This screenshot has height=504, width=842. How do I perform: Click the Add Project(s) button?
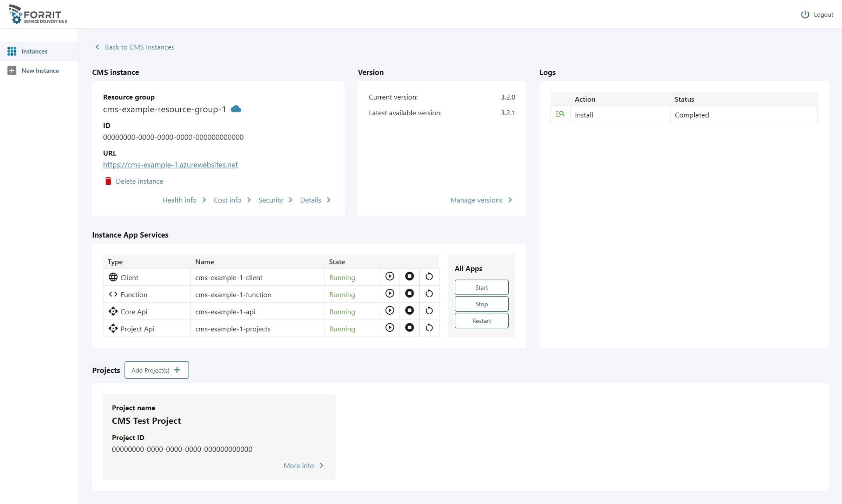click(156, 370)
